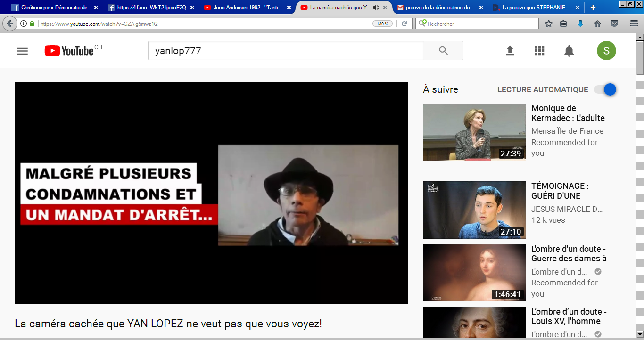Open Firefox downloads arrow icon
Viewport: 644px width, 340px height.
click(580, 24)
